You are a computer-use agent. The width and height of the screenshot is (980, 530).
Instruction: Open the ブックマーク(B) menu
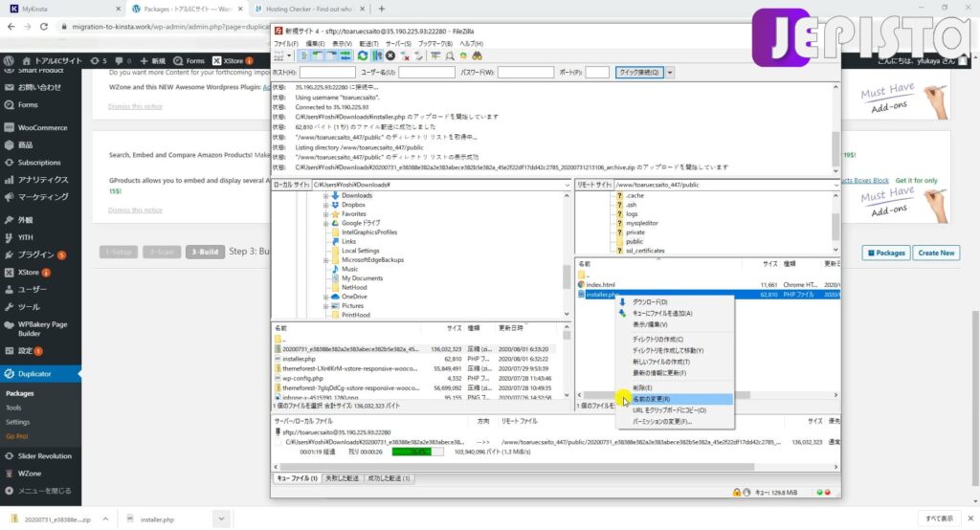tap(435, 44)
